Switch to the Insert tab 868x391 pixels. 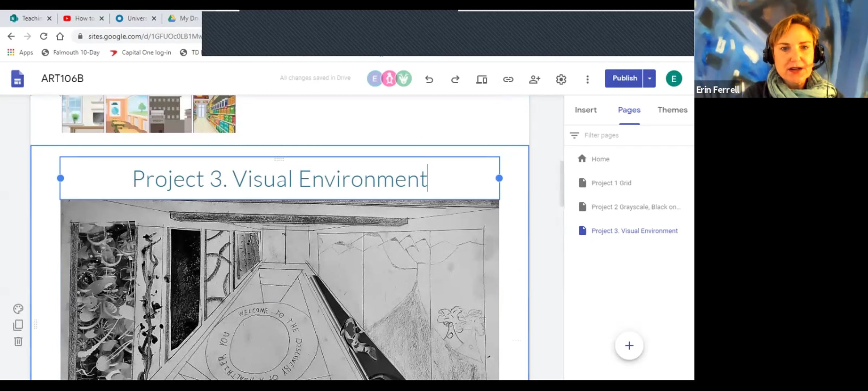point(586,110)
